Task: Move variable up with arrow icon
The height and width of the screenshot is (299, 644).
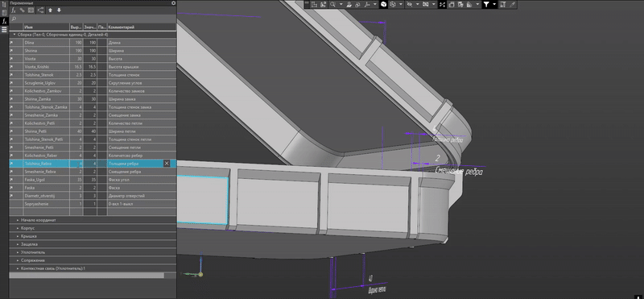Action: tap(50, 10)
